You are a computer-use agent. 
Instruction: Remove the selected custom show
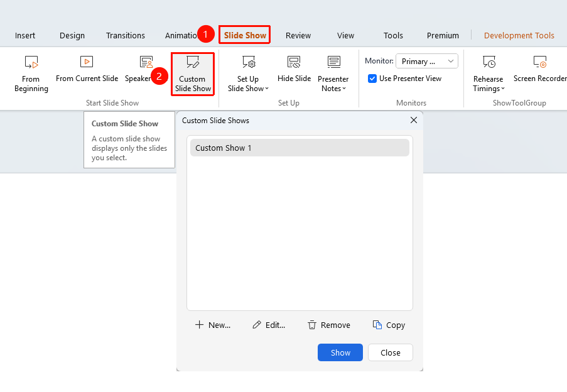tap(328, 325)
